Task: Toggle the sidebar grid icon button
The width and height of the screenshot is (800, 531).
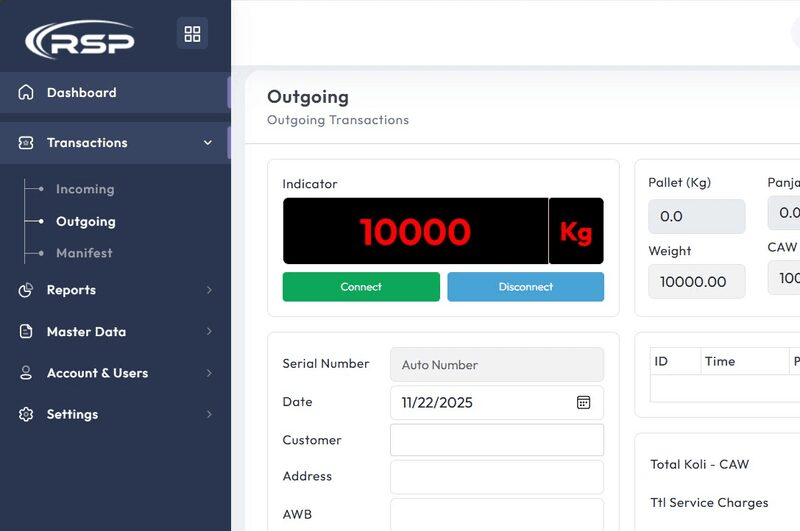Action: pos(192,34)
